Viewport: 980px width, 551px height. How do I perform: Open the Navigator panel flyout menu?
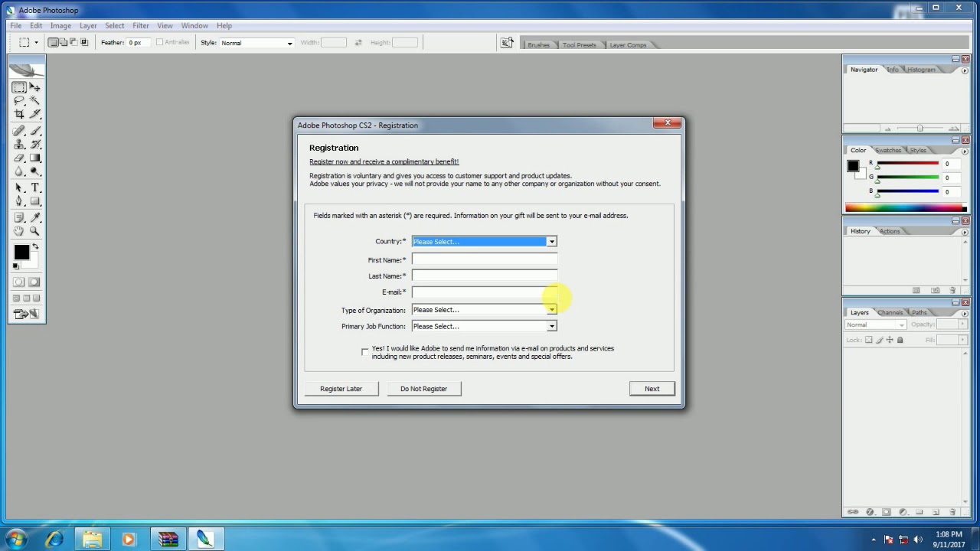coord(964,70)
